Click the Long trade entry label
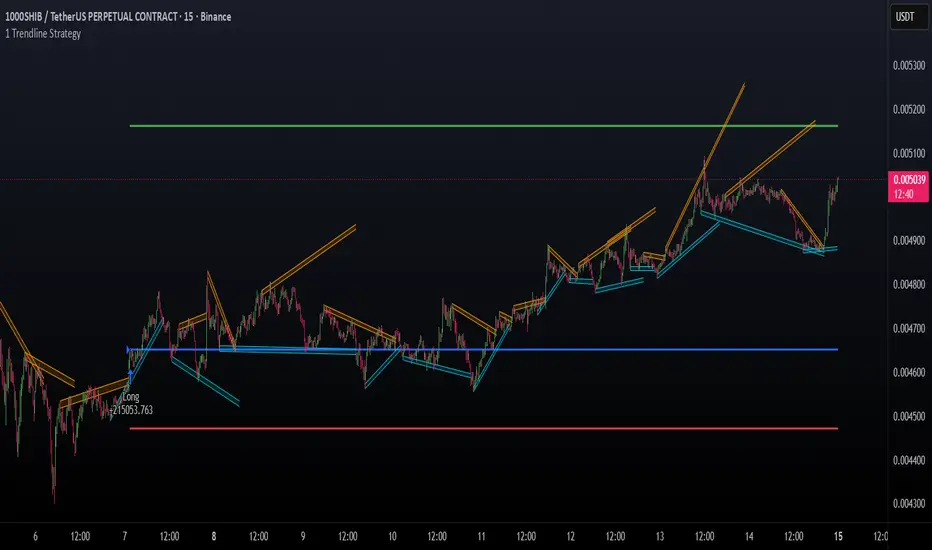Image resolution: width=932 pixels, height=550 pixels. (x=131, y=397)
